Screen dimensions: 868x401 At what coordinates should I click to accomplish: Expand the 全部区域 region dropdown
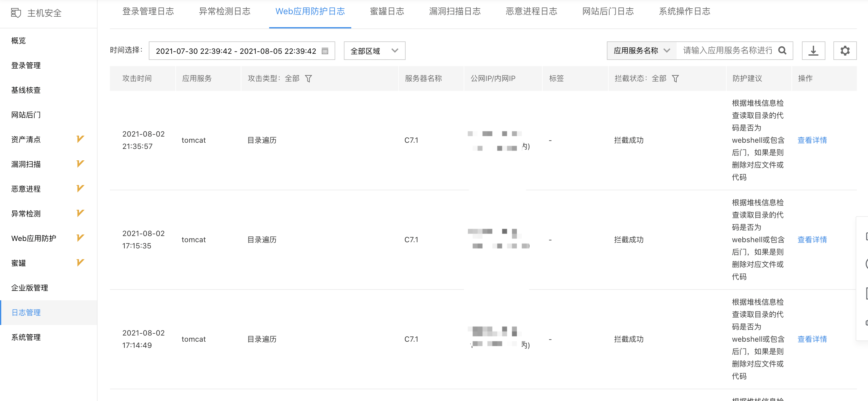click(x=374, y=51)
